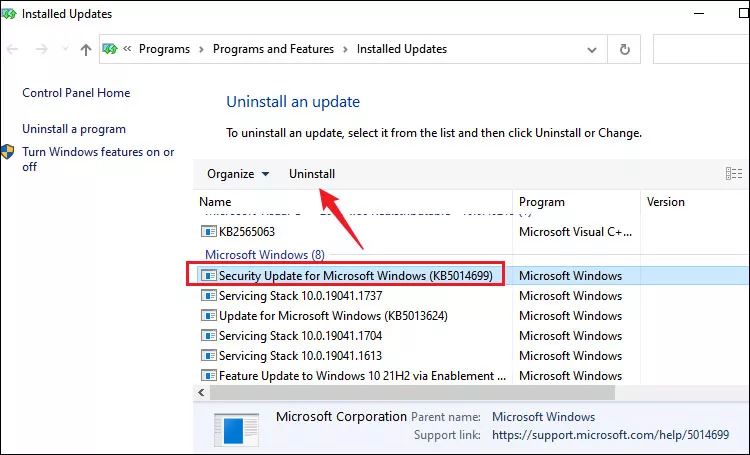Open Control Panel Home link
The height and width of the screenshot is (455, 750).
tap(76, 93)
